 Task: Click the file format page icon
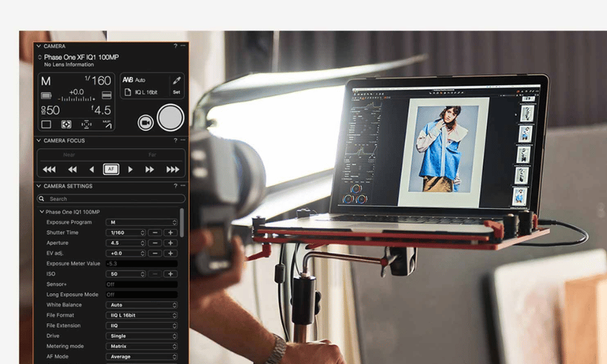pos(128,92)
